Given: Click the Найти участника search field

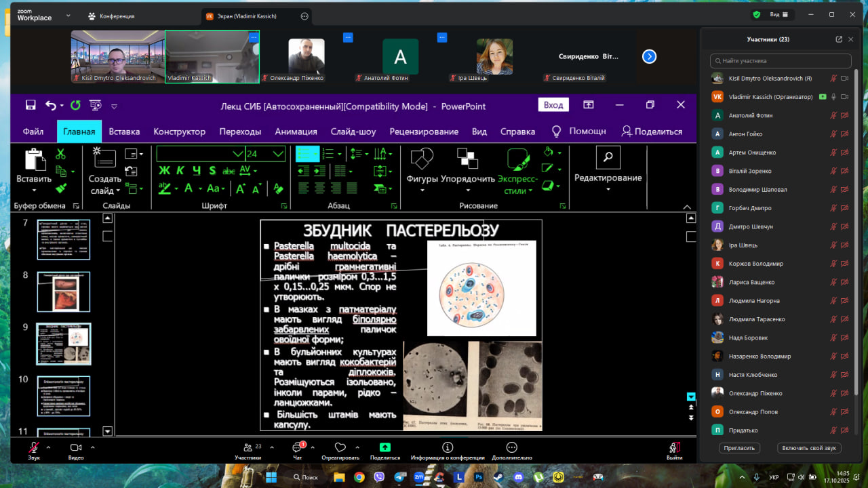Looking at the screenshot, I should tap(781, 61).
